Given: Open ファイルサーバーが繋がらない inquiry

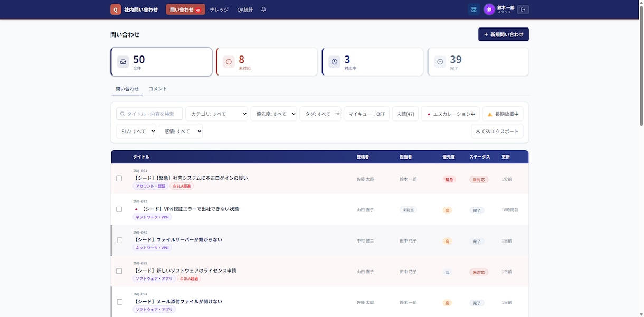Looking at the screenshot, I should [177, 240].
